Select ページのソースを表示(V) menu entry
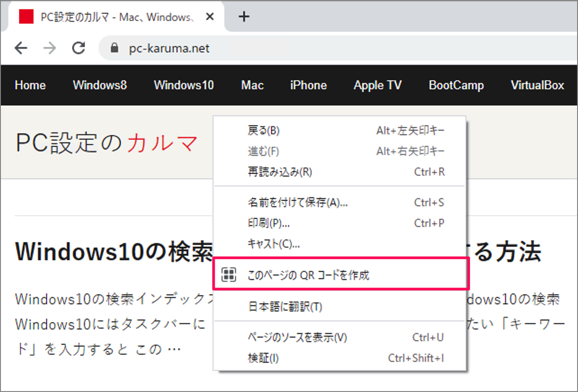This screenshot has width=578, height=392. [x=297, y=338]
